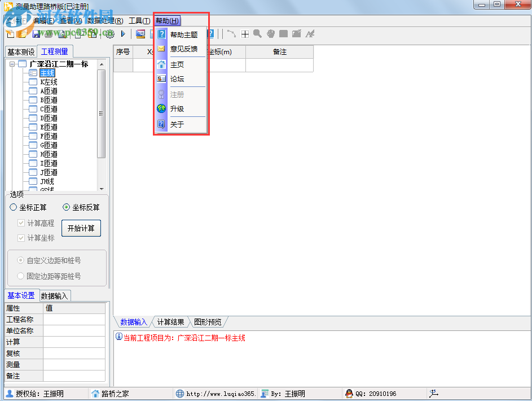
Task: Click the tree scrollbar up arrow
Action: coord(102,64)
